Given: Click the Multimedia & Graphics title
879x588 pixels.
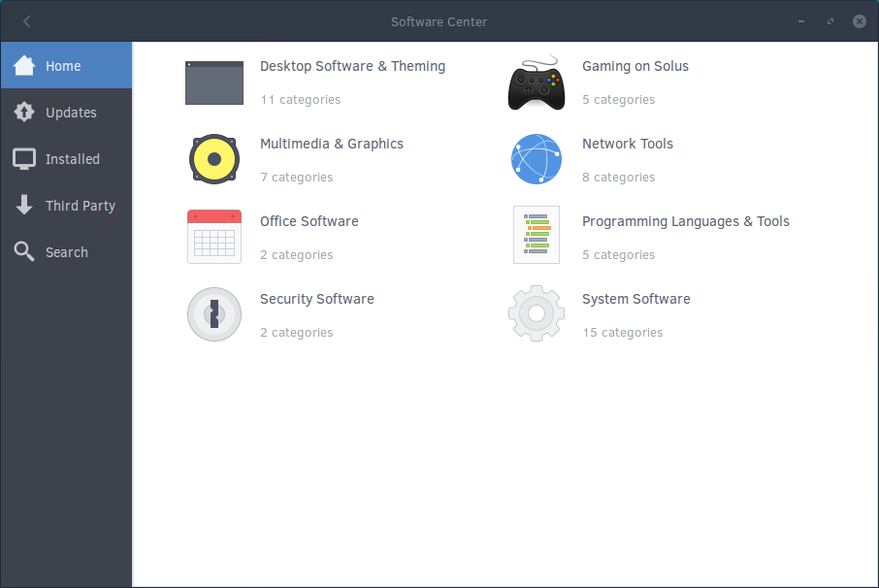Looking at the screenshot, I should (331, 144).
